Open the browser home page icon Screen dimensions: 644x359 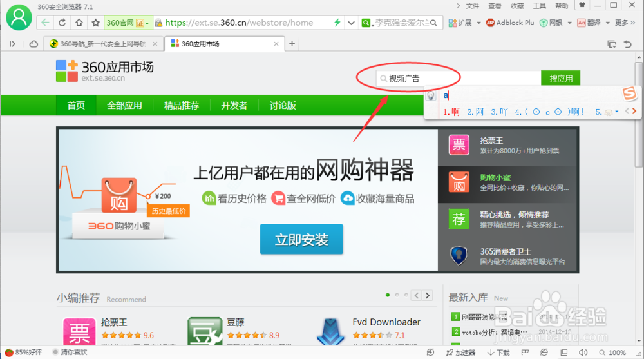pos(79,23)
